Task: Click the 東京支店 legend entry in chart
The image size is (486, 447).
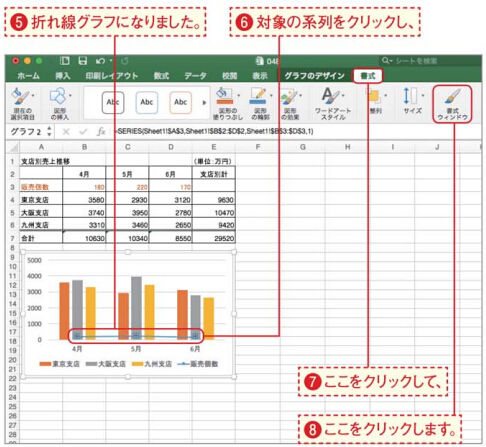Action: pyautogui.click(x=59, y=364)
